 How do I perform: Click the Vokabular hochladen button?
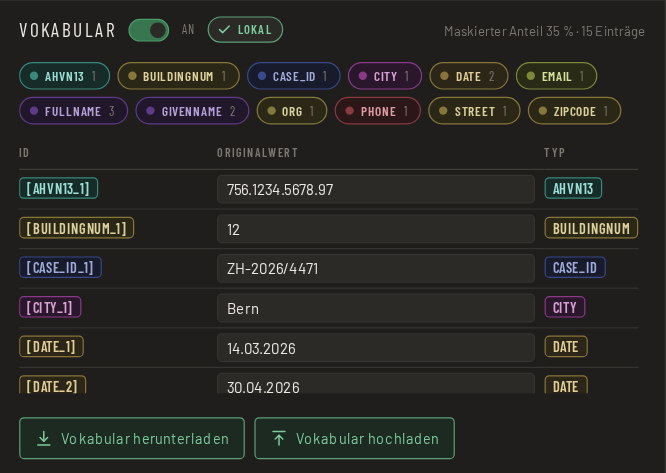[x=355, y=439]
